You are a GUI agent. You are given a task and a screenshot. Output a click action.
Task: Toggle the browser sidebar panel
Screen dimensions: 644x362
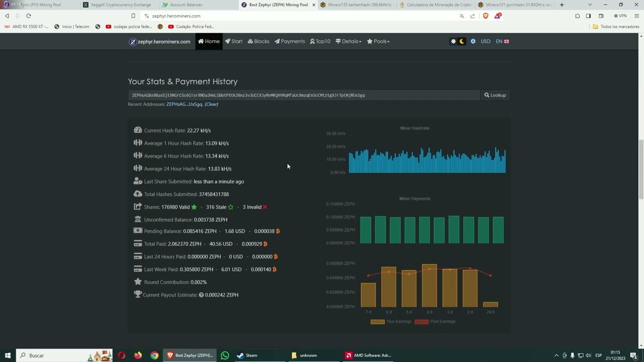pyautogui.click(x=588, y=16)
